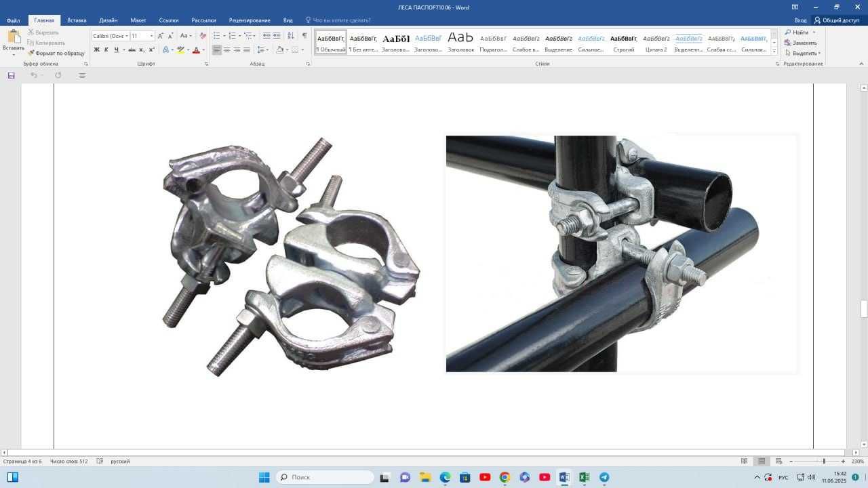Open the Рецензирование ribbon tab
The width and height of the screenshot is (868, 488).
click(x=250, y=20)
